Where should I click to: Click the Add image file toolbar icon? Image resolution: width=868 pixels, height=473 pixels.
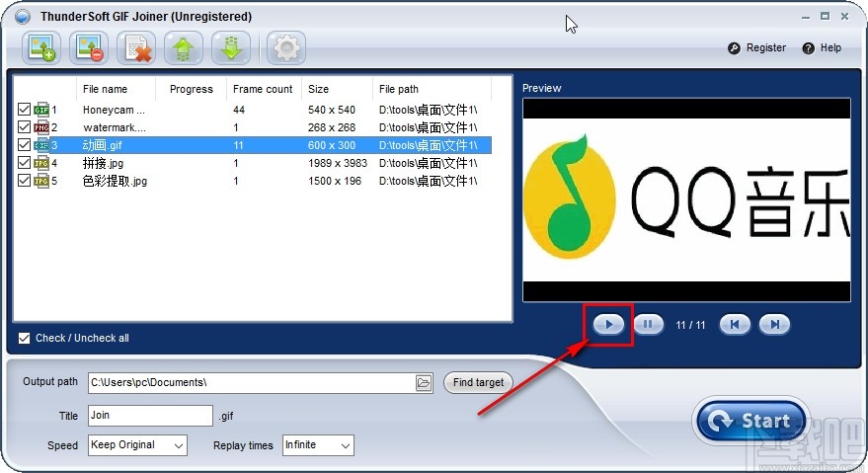(42, 48)
